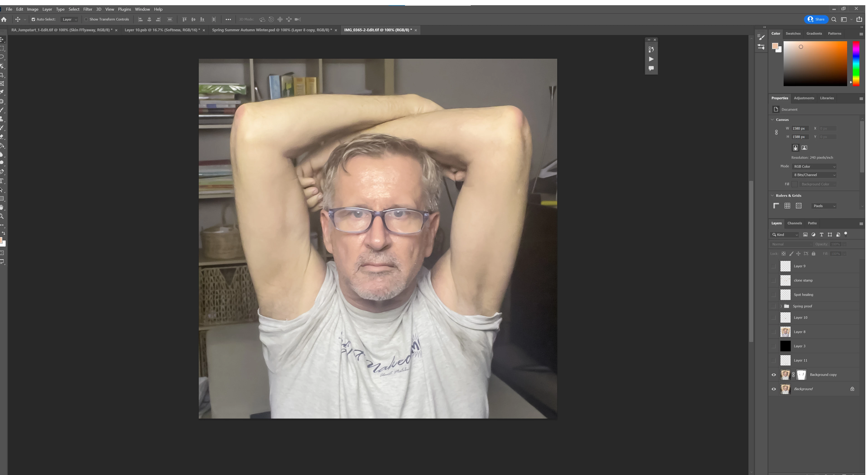Select the Lasso tool
The image size is (868, 475).
(2, 57)
